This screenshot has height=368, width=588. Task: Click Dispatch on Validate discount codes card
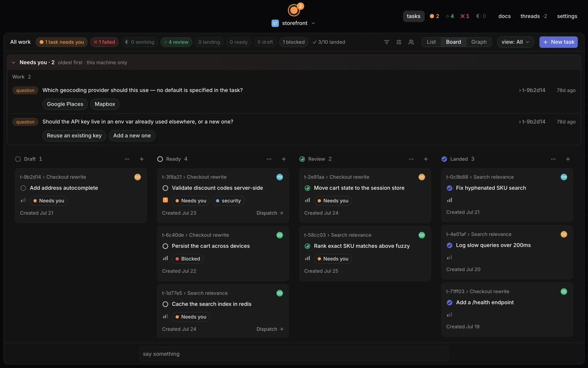coord(270,213)
